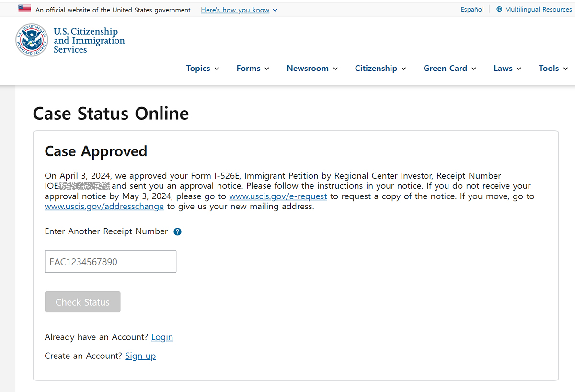
Task: Switch language to Español
Action: coord(472,9)
